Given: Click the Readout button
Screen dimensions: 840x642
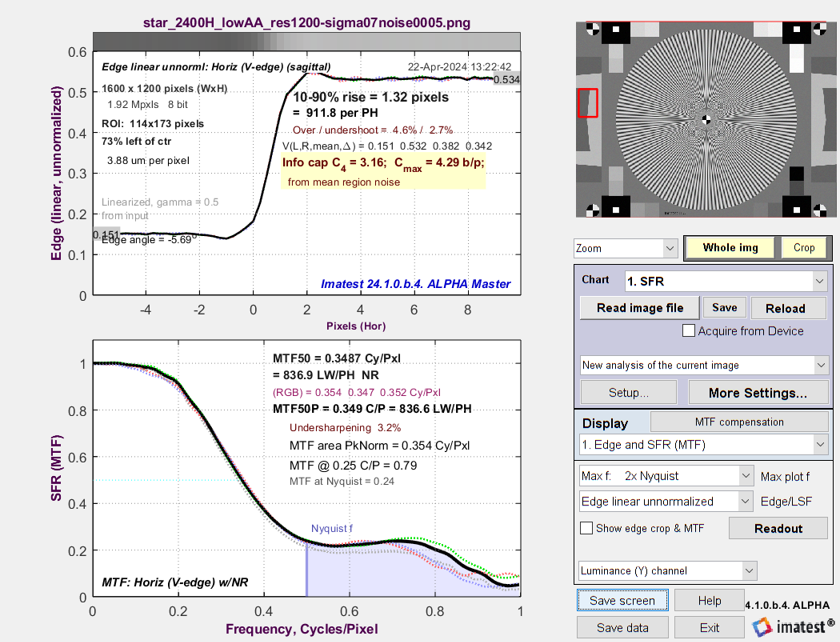Looking at the screenshot, I should coord(778,528).
